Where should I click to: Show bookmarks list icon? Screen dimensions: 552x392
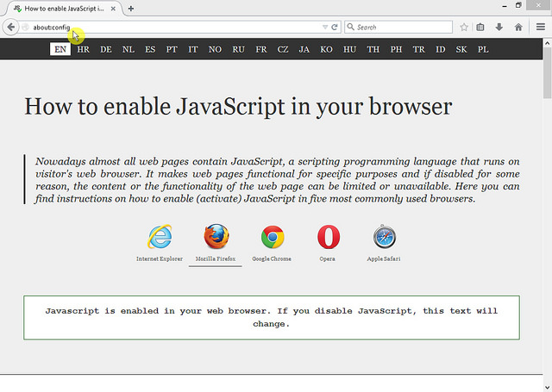(x=481, y=28)
